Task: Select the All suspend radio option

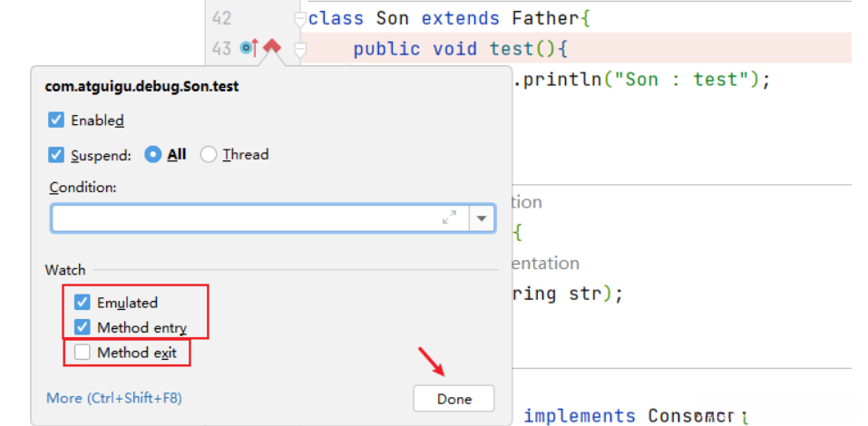Action: coord(153,154)
